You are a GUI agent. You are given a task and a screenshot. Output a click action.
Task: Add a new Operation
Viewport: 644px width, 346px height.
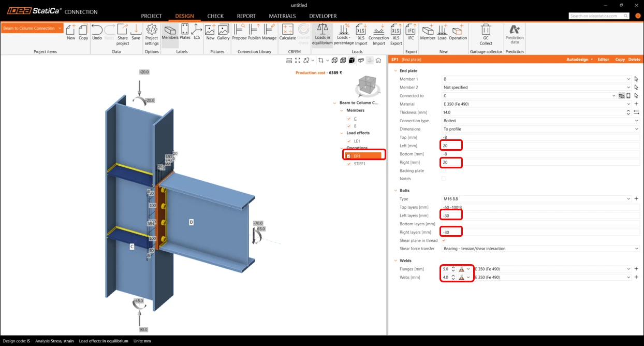pyautogui.click(x=458, y=32)
